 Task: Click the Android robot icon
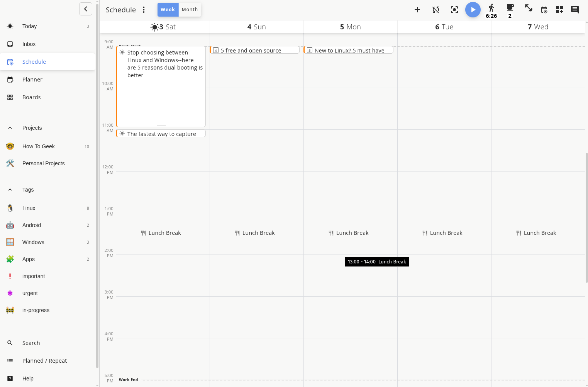[x=10, y=225]
